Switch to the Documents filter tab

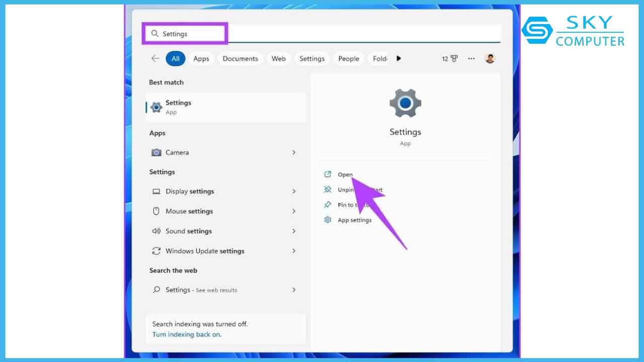(x=240, y=58)
